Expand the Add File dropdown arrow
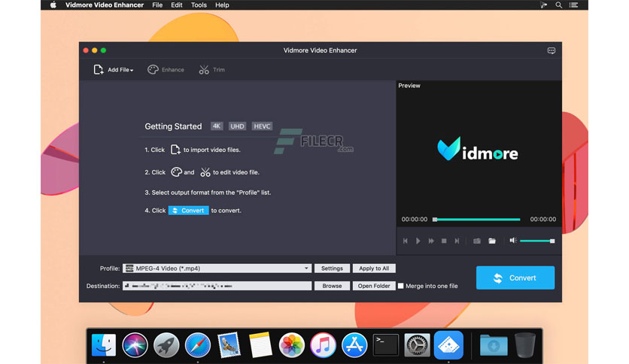Viewport: 629px width, 364px height. (x=132, y=70)
